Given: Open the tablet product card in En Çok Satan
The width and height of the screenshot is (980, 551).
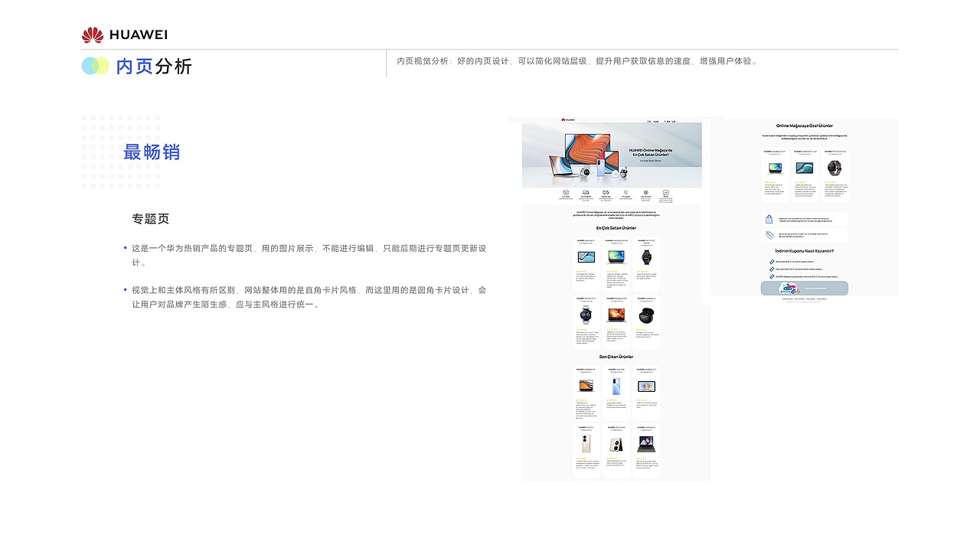Looking at the screenshot, I should 586,263.
